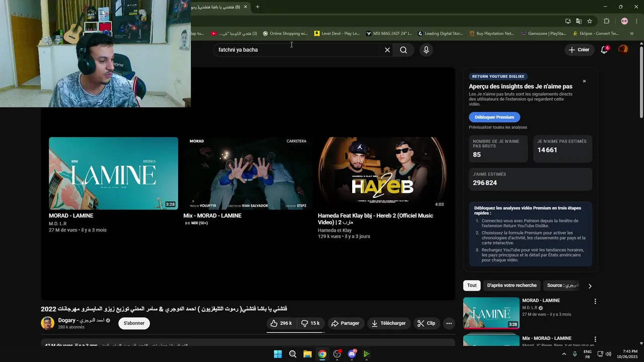
Task: Open the green play app in taskbar
Action: click(367, 354)
